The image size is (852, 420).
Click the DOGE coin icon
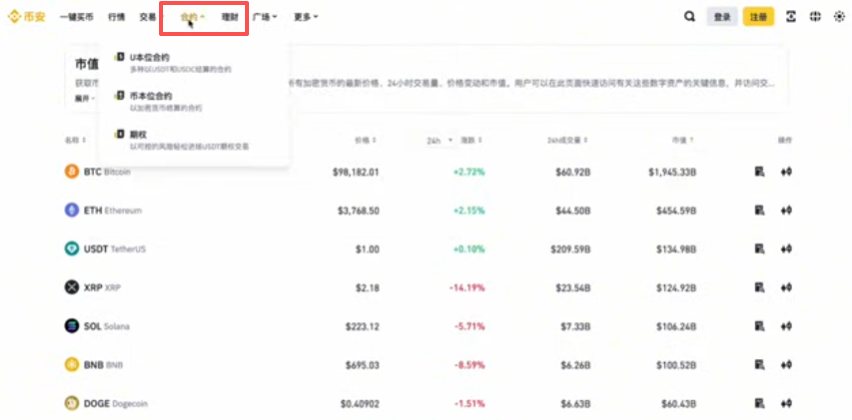click(72, 403)
